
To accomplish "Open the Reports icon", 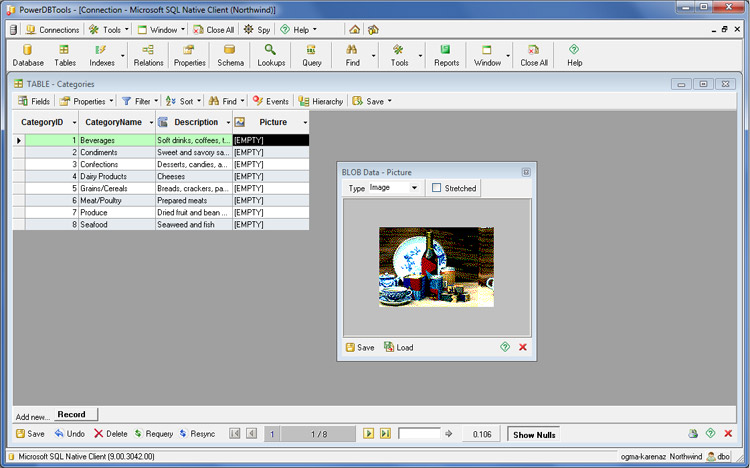I will 446,55.
